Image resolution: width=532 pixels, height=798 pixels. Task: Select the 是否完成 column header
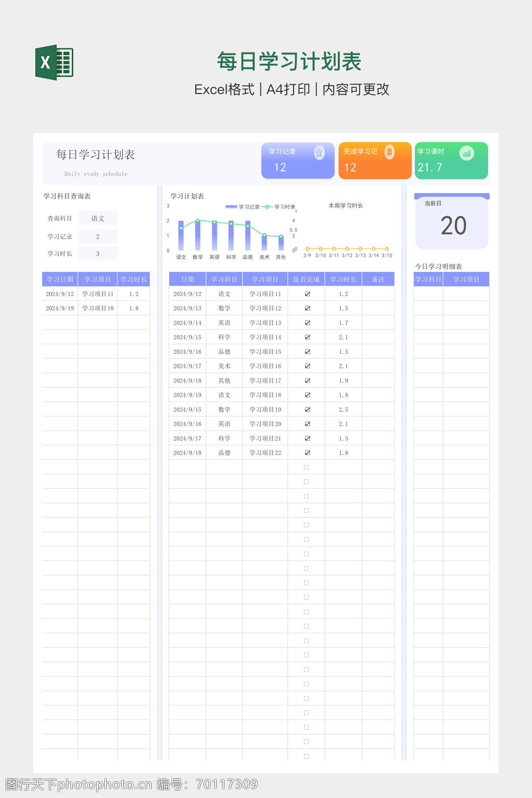[x=306, y=280]
